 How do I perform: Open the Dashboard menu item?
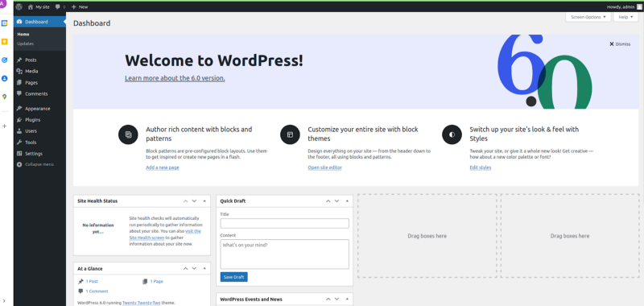(39, 22)
